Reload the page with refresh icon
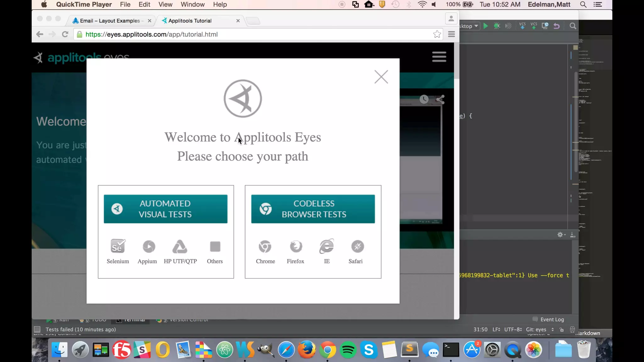Screen dimensions: 644x362 point(65,34)
